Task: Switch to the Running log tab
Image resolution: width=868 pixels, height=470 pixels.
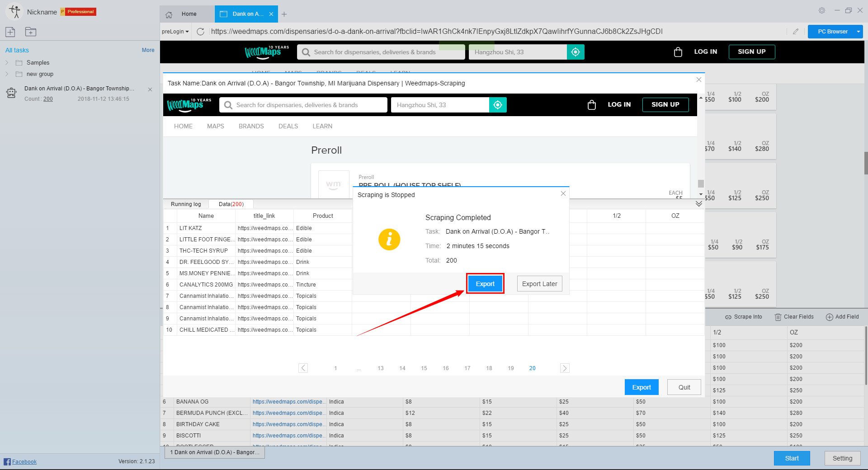Action: click(x=186, y=204)
